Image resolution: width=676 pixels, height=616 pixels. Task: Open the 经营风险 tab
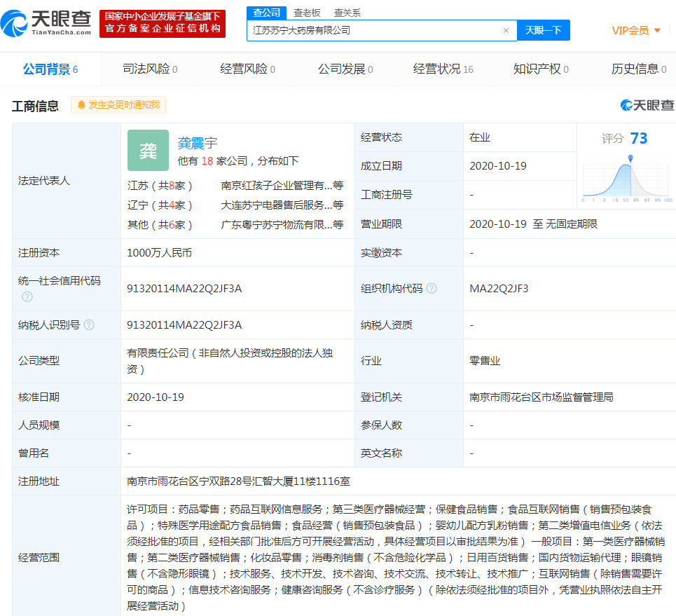[x=247, y=69]
